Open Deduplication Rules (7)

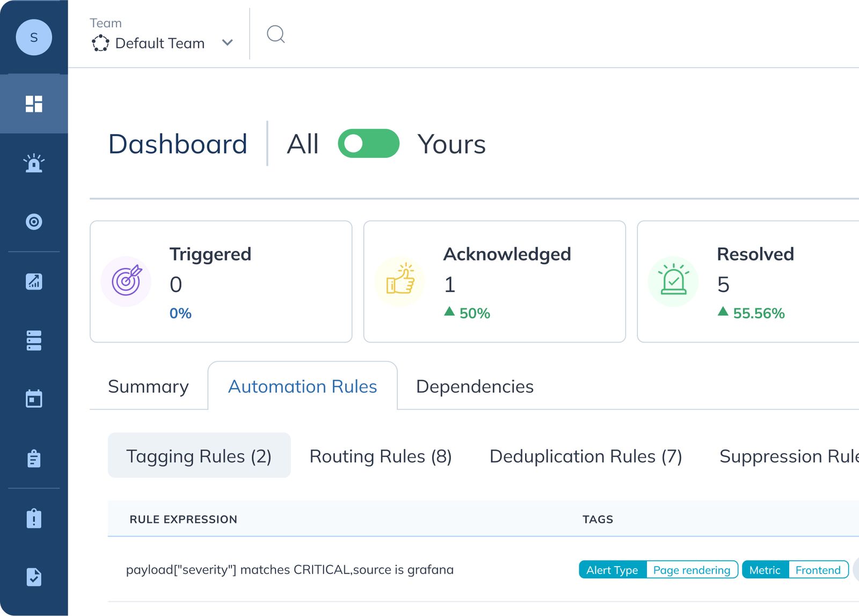[586, 456]
